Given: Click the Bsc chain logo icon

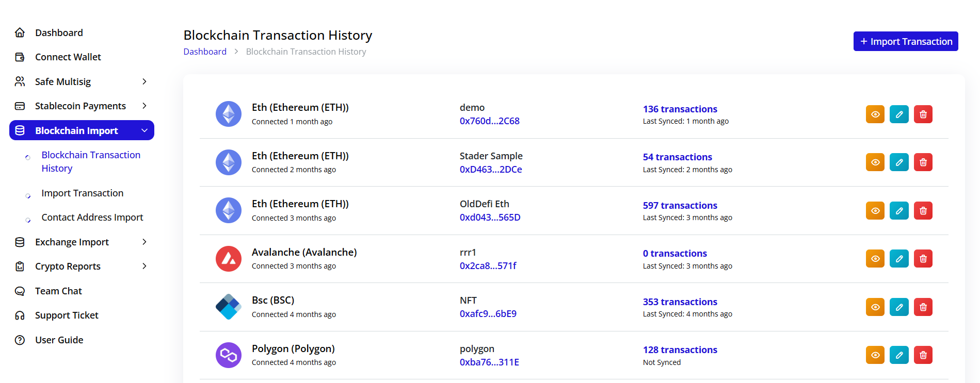Looking at the screenshot, I should pyautogui.click(x=228, y=307).
